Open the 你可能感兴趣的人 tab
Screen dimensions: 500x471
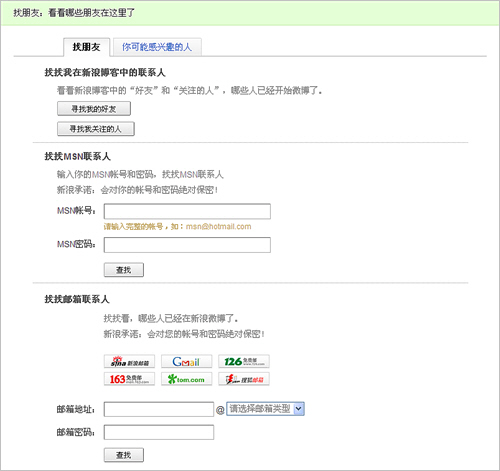pos(157,47)
